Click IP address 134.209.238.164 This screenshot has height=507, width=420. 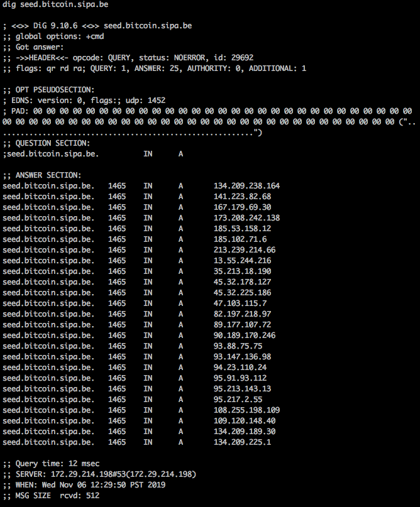pos(247,186)
